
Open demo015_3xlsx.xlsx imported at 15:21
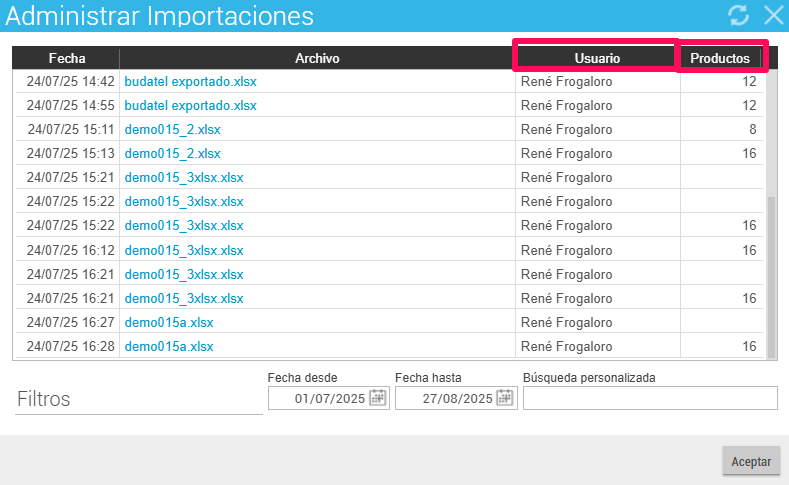coord(184,178)
